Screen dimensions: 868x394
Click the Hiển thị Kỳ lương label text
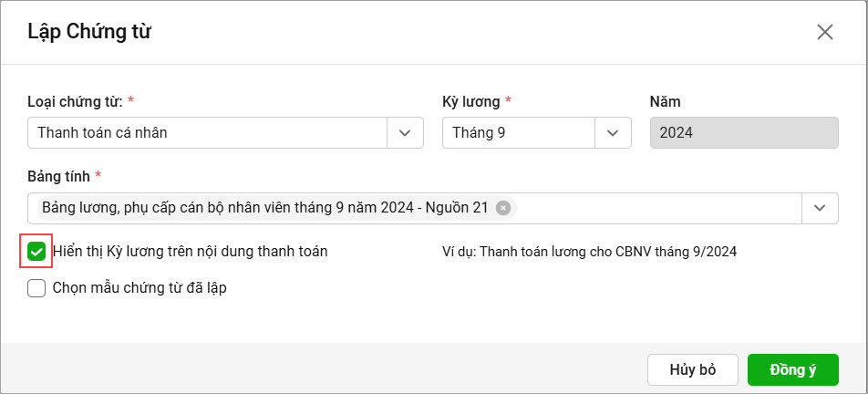pos(191,252)
